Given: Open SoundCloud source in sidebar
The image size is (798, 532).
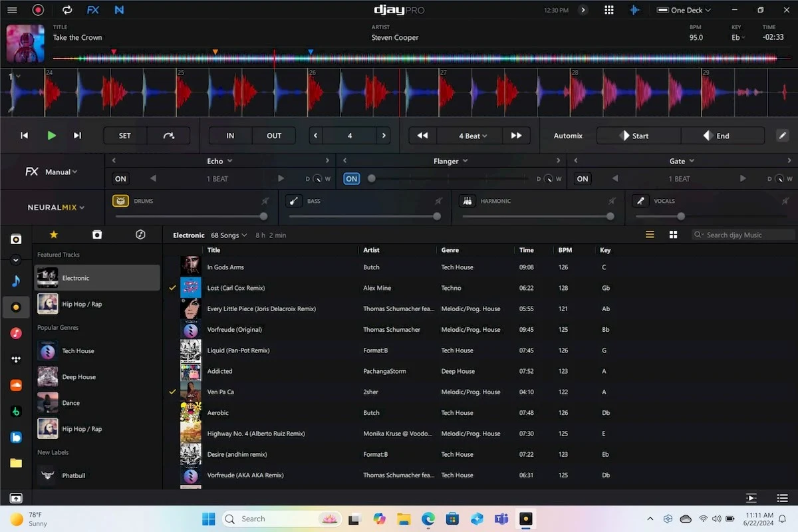Looking at the screenshot, I should (x=16, y=385).
